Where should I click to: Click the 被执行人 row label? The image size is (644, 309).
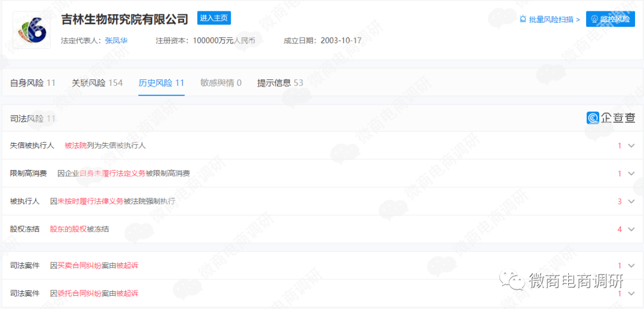pos(24,202)
